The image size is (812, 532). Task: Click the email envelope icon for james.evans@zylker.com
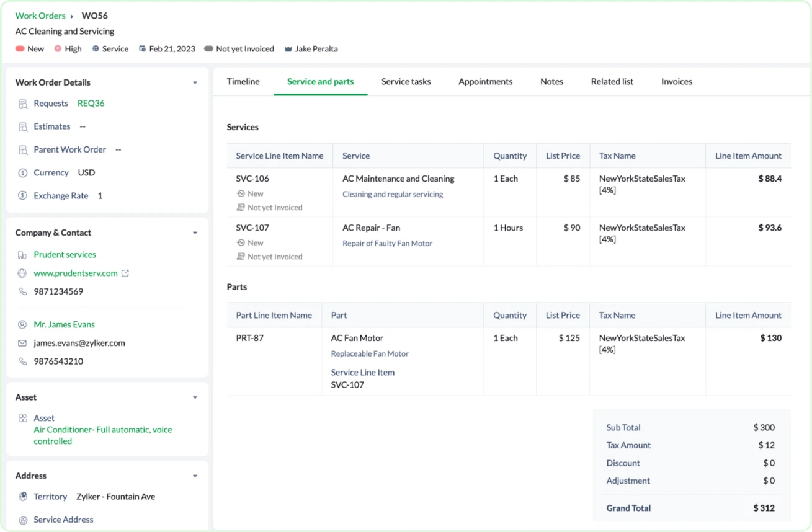point(23,343)
